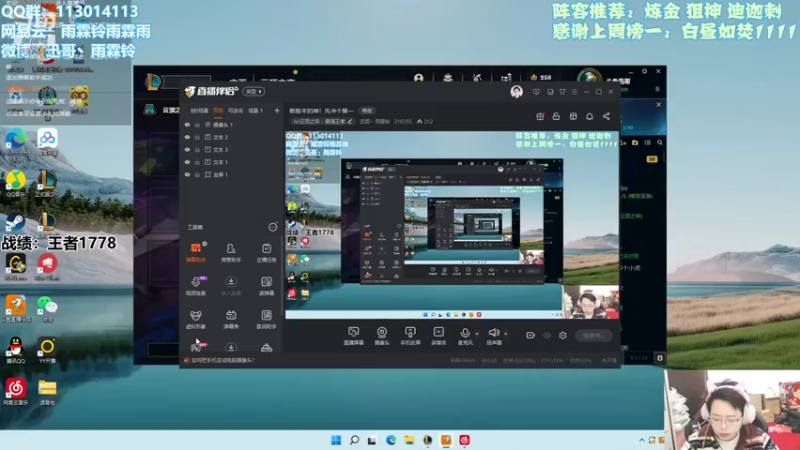
Task: Click webcam overlay in preview corner
Action: 591,303
